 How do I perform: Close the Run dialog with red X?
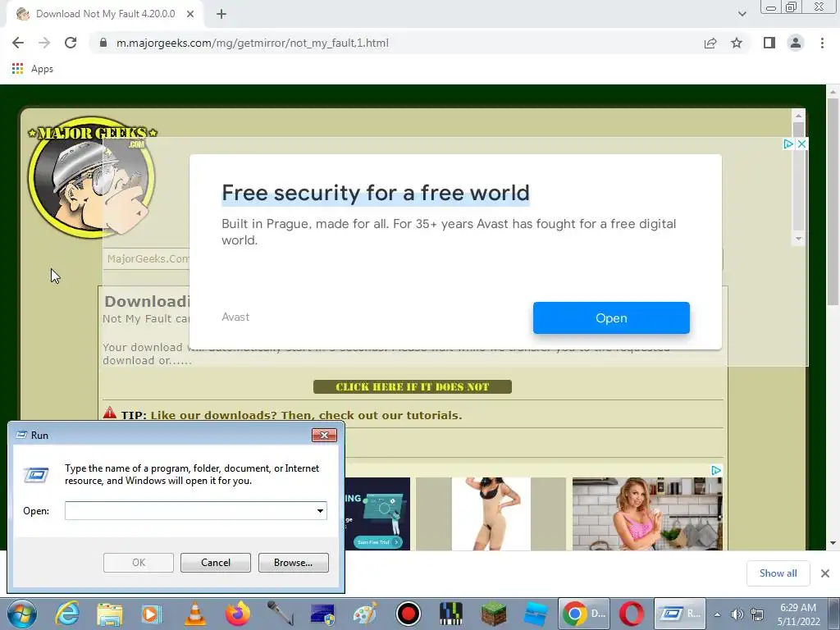(324, 435)
